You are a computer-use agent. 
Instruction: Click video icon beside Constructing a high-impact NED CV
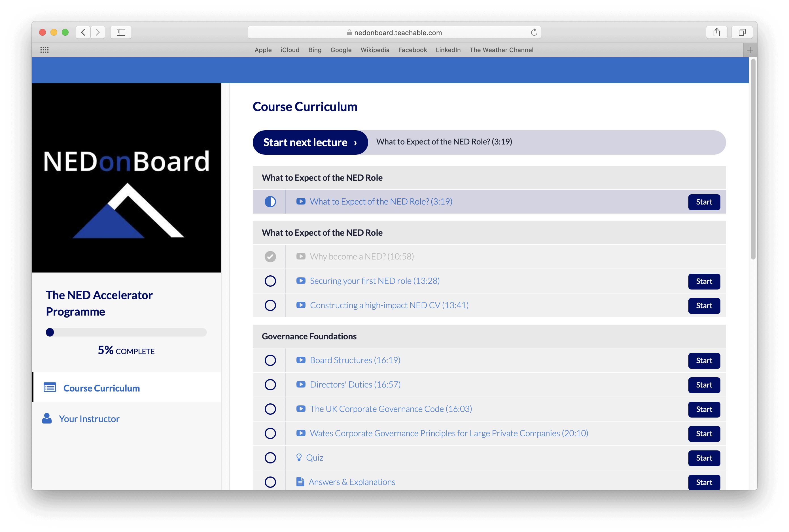click(301, 305)
